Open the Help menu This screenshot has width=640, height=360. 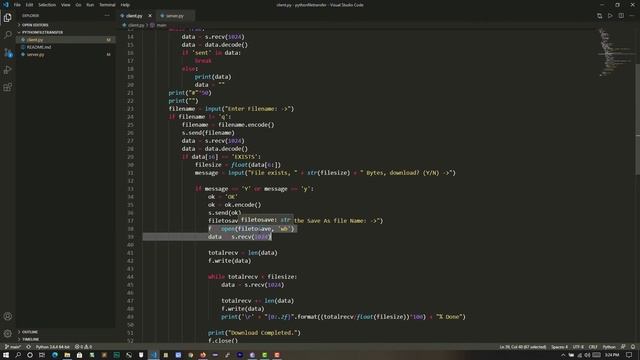125,5
